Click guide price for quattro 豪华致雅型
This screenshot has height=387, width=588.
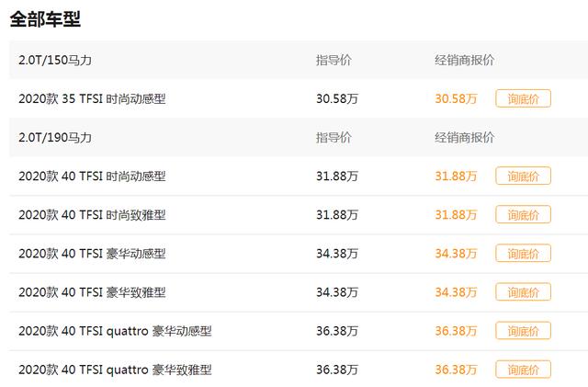337,370
